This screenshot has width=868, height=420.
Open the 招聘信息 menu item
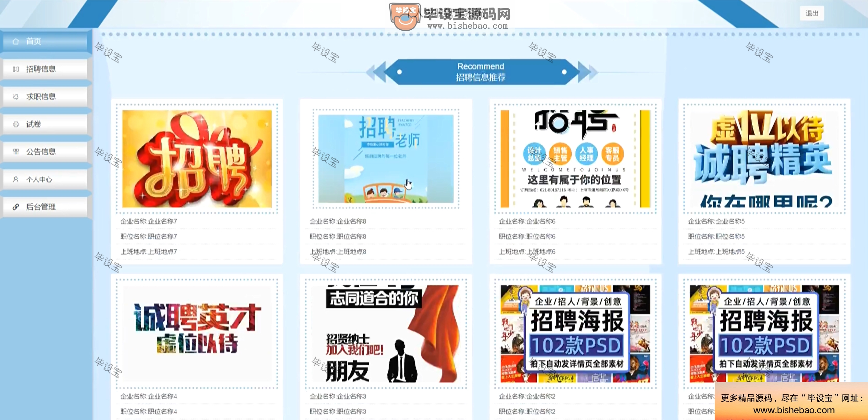tap(45, 69)
